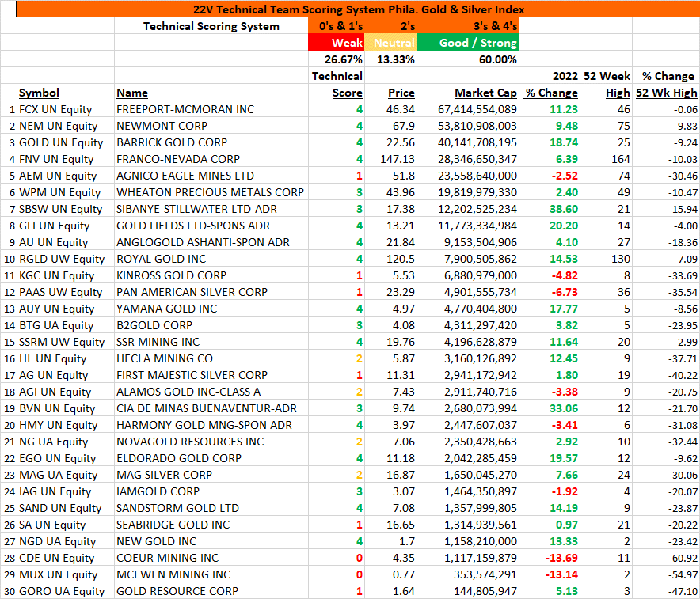Screen dimensions: 700x599
Task: Select 'NOVAGOLD RESOURCES INC' name cell
Action: point(211,442)
